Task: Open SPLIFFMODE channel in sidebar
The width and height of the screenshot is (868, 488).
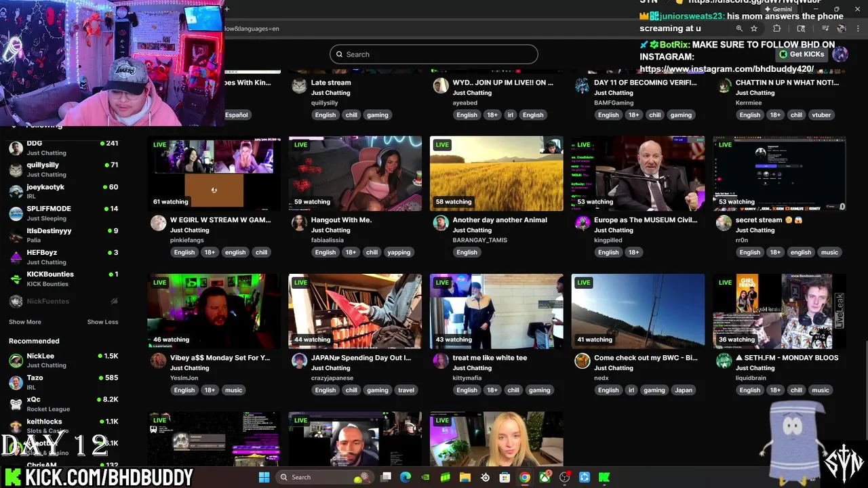Action: tap(64, 213)
